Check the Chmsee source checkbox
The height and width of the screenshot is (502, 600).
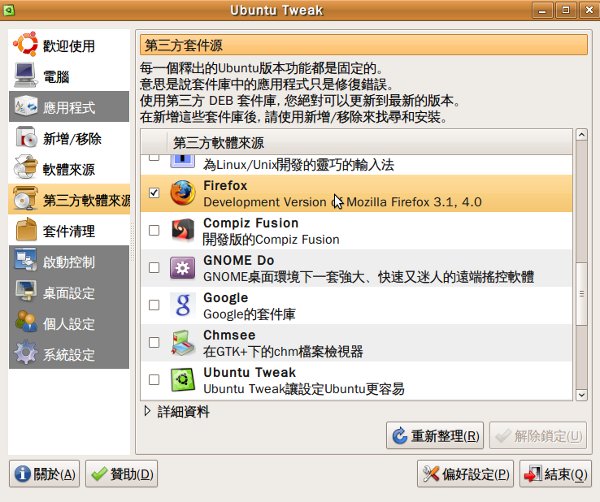click(x=154, y=342)
